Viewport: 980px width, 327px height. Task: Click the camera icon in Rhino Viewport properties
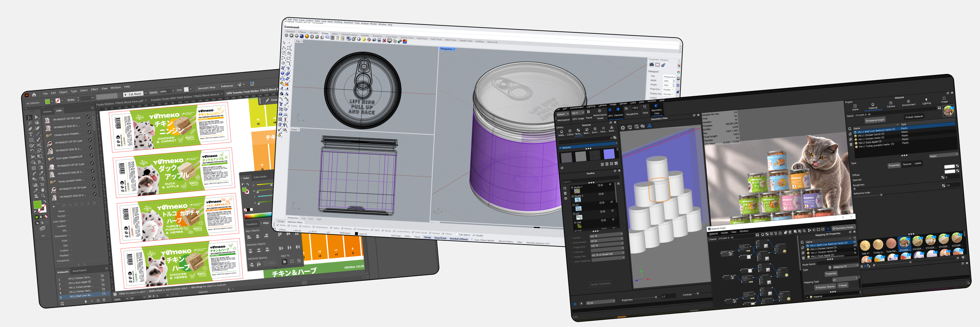pyautogui.click(x=651, y=65)
